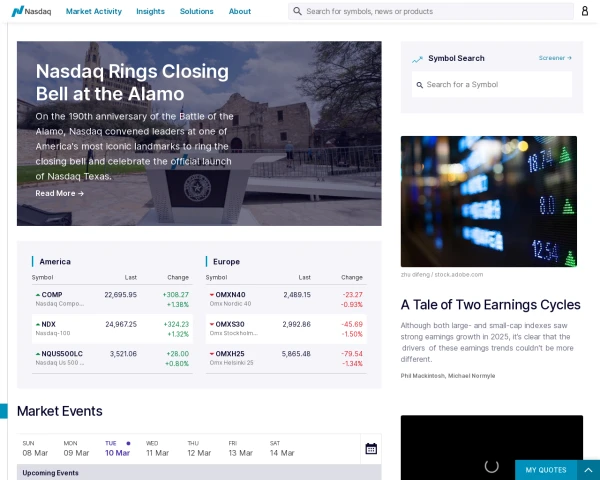Click the OMXS30 last value 2,992.86

point(297,324)
